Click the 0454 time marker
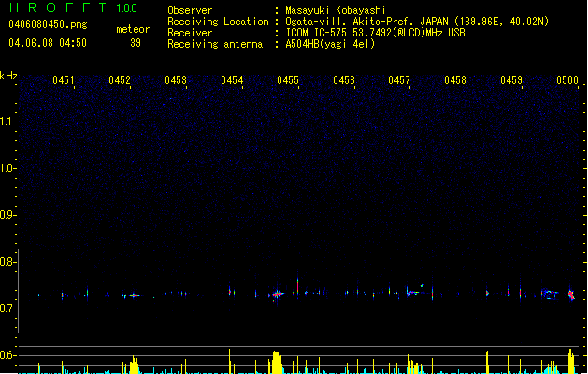 coord(232,80)
